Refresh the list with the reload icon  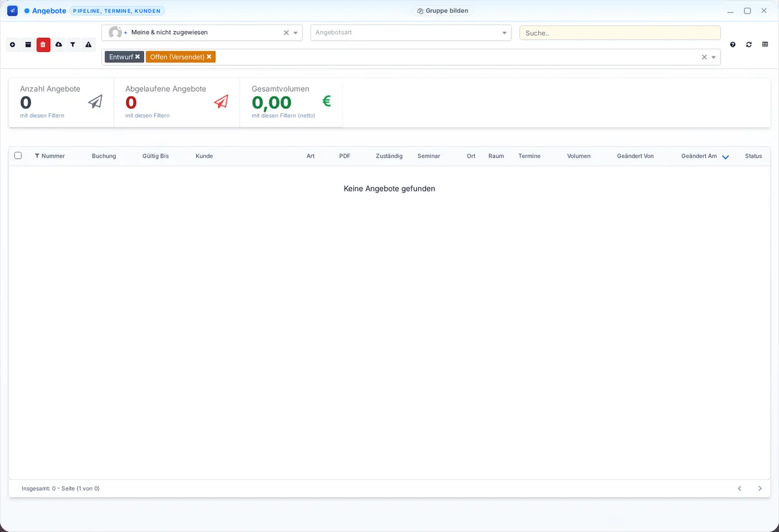[x=749, y=45]
